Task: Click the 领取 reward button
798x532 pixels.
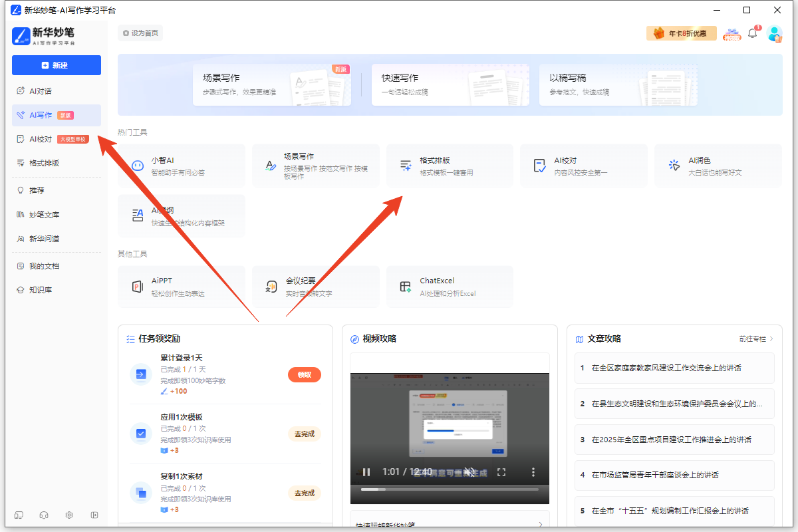Action: pos(304,374)
